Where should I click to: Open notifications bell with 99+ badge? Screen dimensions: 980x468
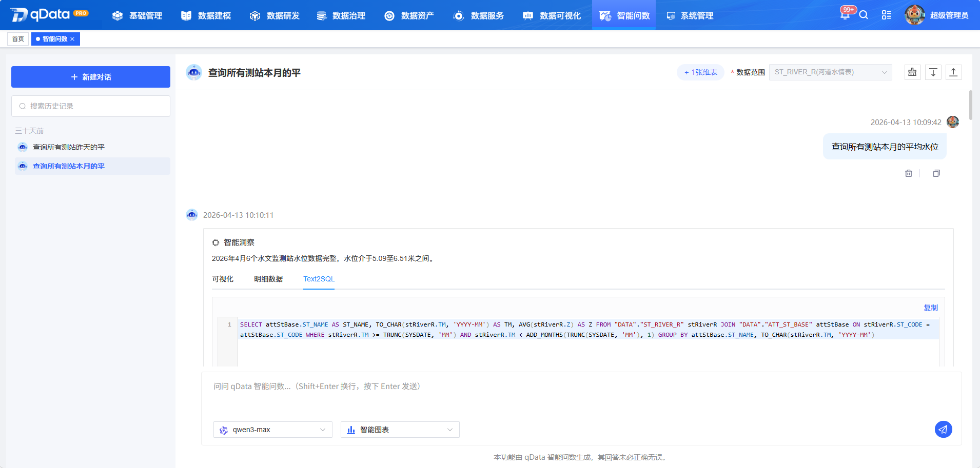845,14
